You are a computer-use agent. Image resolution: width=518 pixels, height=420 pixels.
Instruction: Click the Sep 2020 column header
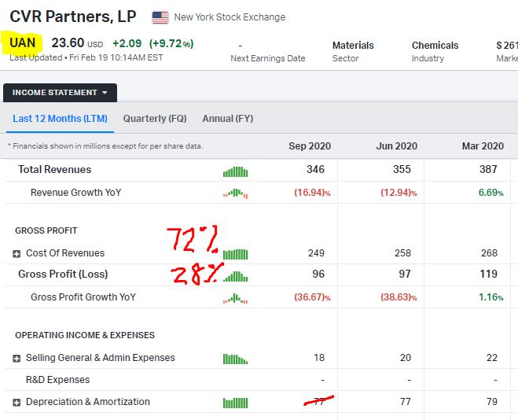(x=308, y=146)
